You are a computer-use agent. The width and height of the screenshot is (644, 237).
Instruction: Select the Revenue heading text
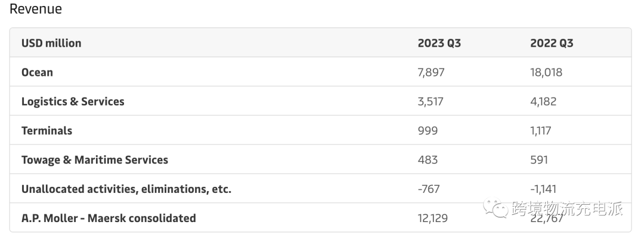[36, 9]
